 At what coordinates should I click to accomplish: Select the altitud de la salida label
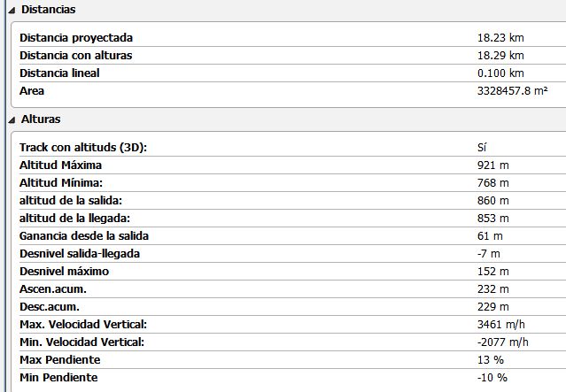(x=71, y=201)
